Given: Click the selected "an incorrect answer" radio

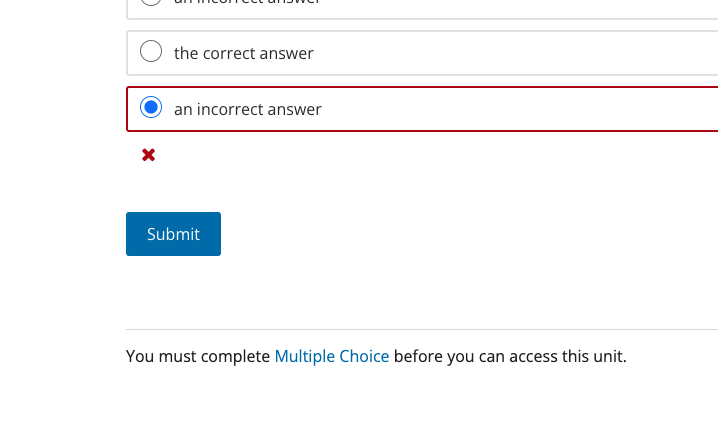Looking at the screenshot, I should [151, 107].
